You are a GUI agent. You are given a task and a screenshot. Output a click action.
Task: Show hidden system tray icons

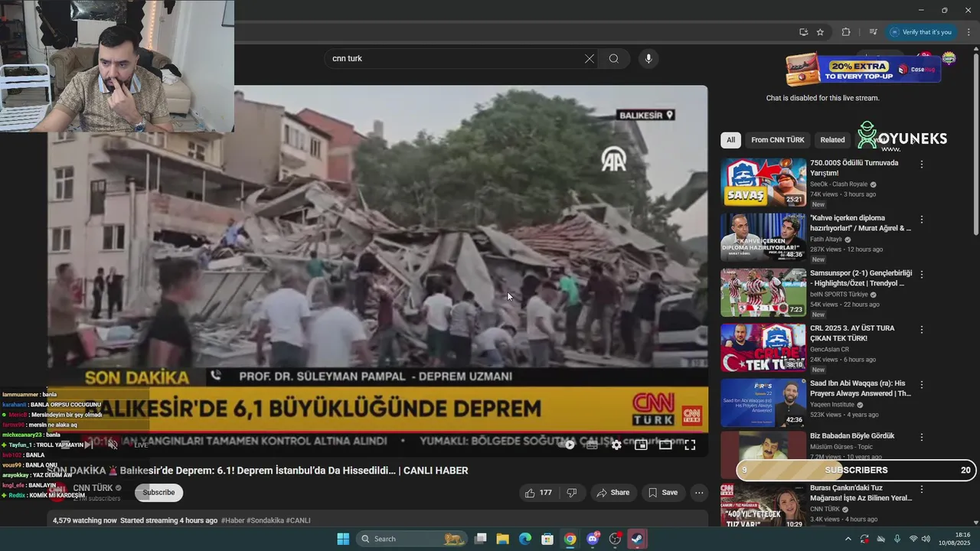click(848, 539)
